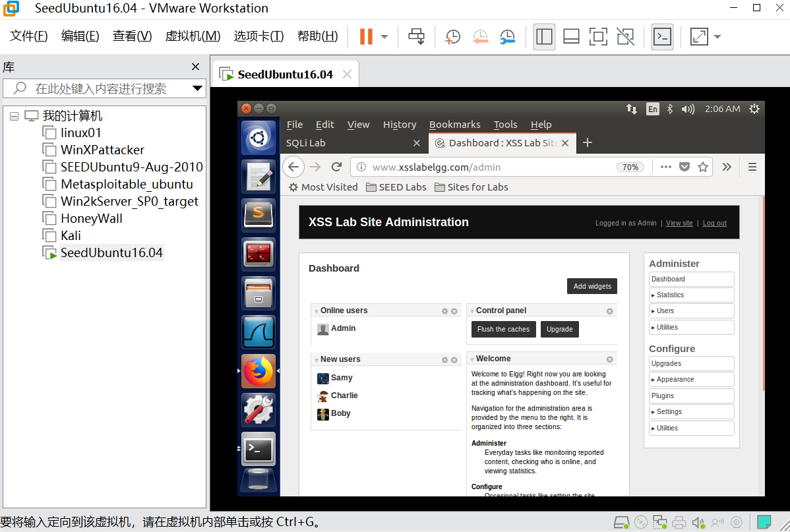Launch Sublime Text from the dock
The height and width of the screenshot is (532, 790).
tap(258, 215)
